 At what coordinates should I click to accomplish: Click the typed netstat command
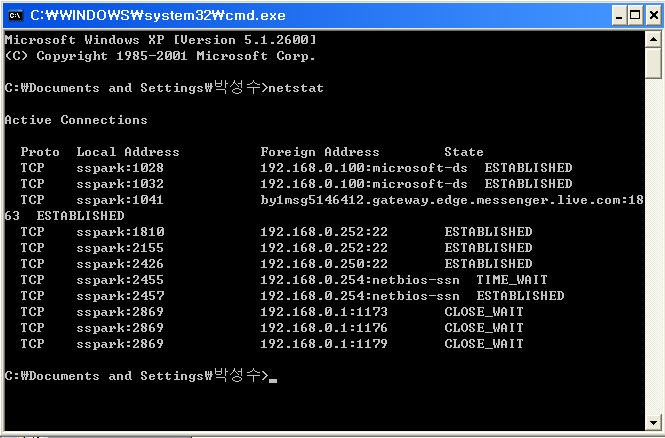(296, 88)
